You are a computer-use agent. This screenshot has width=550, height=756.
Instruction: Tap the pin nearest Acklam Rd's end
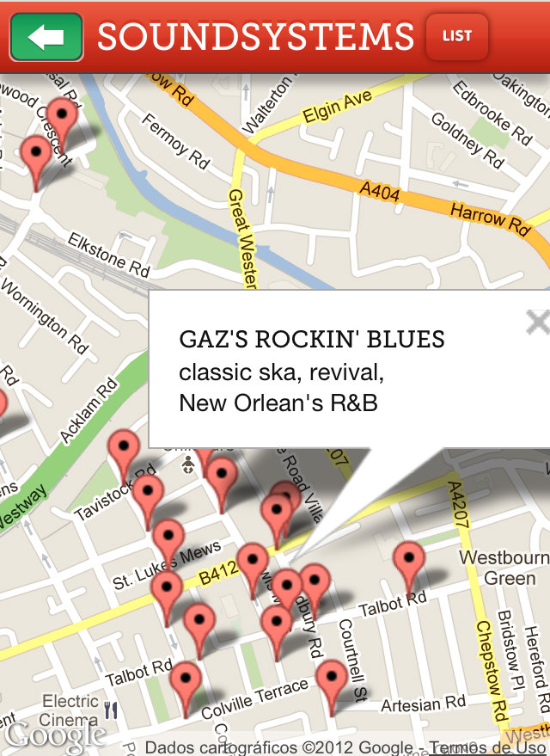coord(125,449)
